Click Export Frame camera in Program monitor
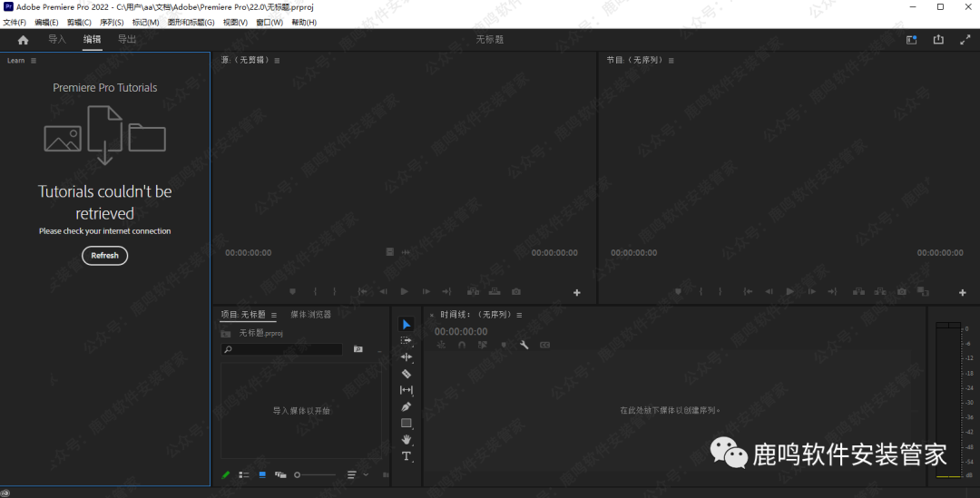The width and height of the screenshot is (980, 498). coord(901,292)
